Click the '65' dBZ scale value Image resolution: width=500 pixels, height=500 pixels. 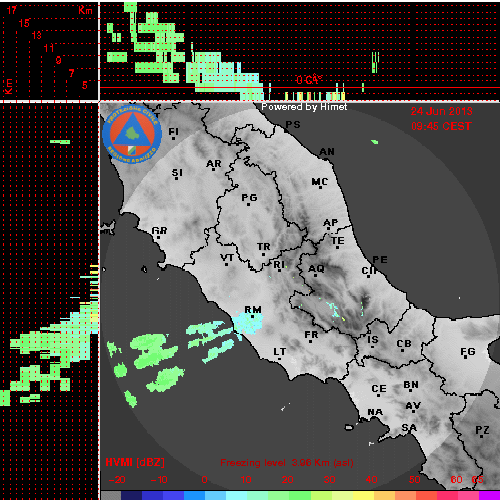[x=477, y=480]
